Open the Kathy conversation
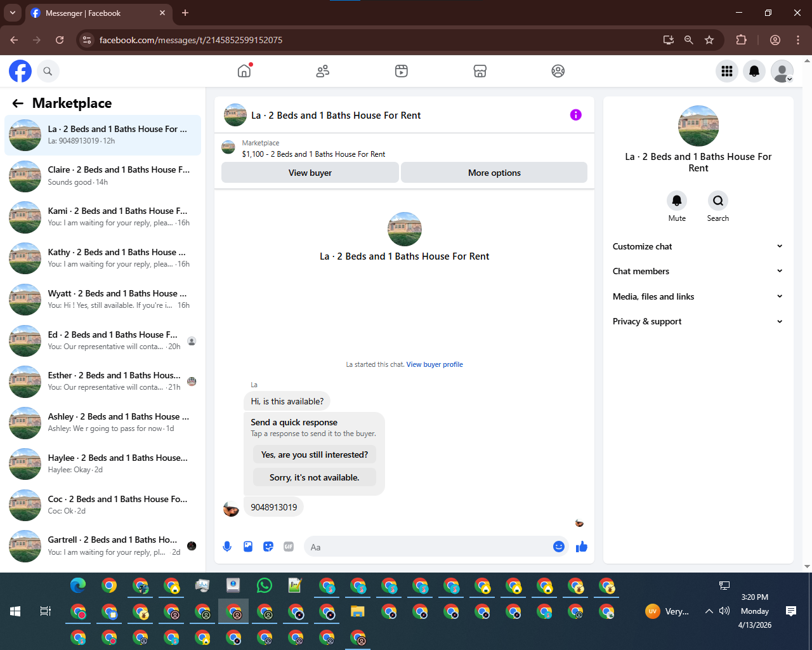This screenshot has height=650, width=812. [x=103, y=258]
